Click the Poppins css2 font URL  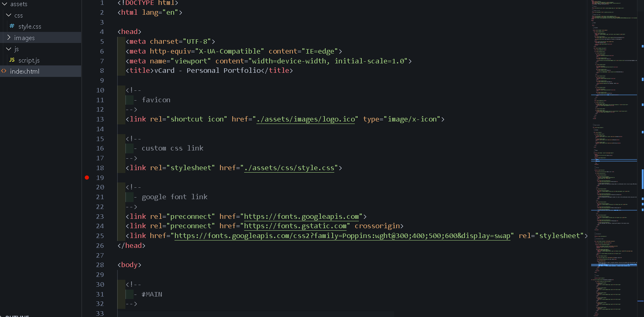click(x=342, y=236)
